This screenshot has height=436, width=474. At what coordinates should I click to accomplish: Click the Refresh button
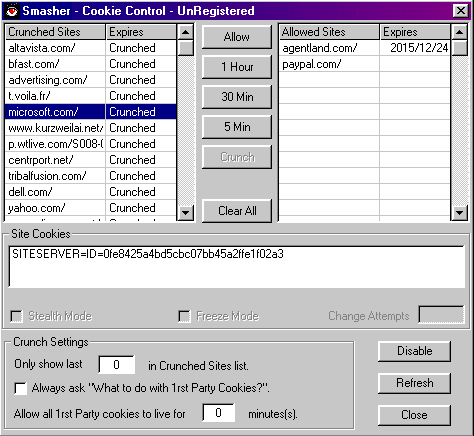(x=414, y=383)
